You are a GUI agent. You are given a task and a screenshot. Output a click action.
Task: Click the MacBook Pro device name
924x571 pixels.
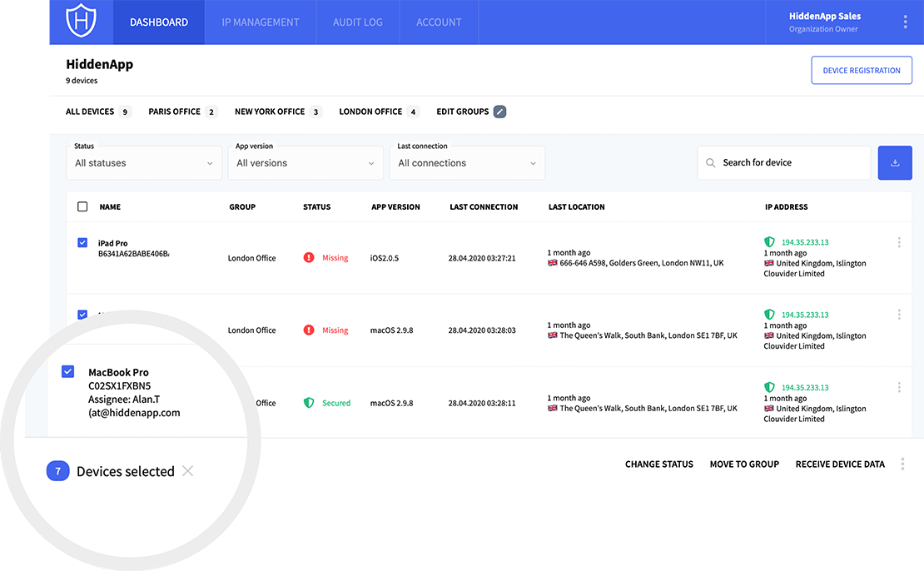click(x=118, y=372)
